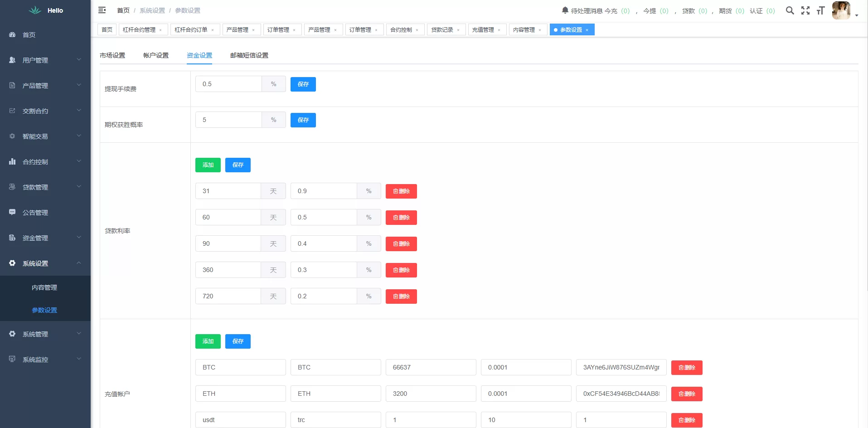Open search with the magnifier icon
868x428 pixels.
pyautogui.click(x=790, y=10)
